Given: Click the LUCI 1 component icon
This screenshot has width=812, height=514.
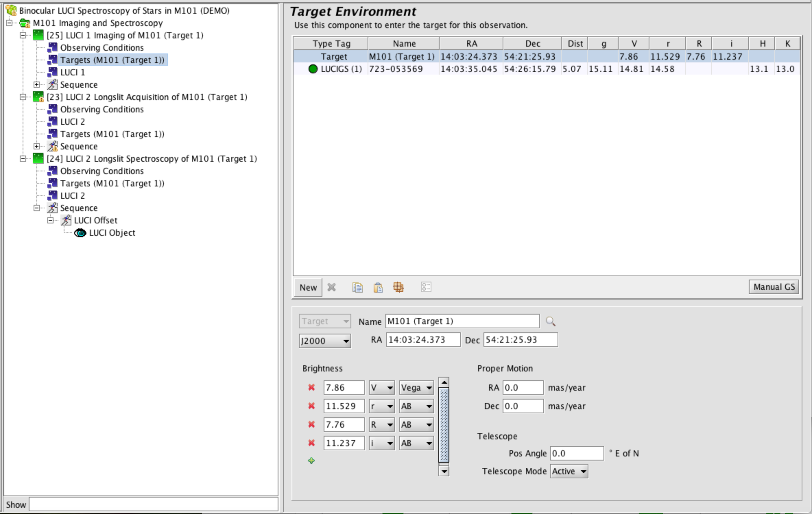Looking at the screenshot, I should point(52,72).
